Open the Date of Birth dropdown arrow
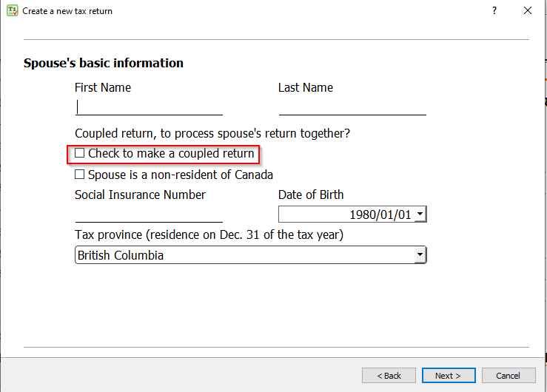The height and width of the screenshot is (392, 547). tap(420, 214)
